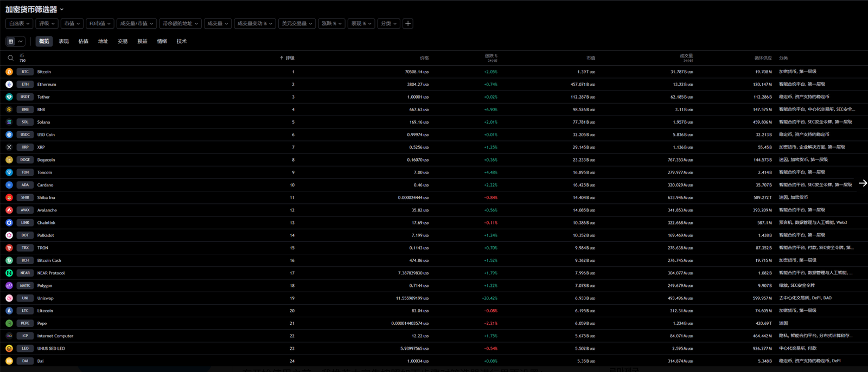Switch to chart view mode
This screenshot has height=372, width=868.
coord(21,41)
